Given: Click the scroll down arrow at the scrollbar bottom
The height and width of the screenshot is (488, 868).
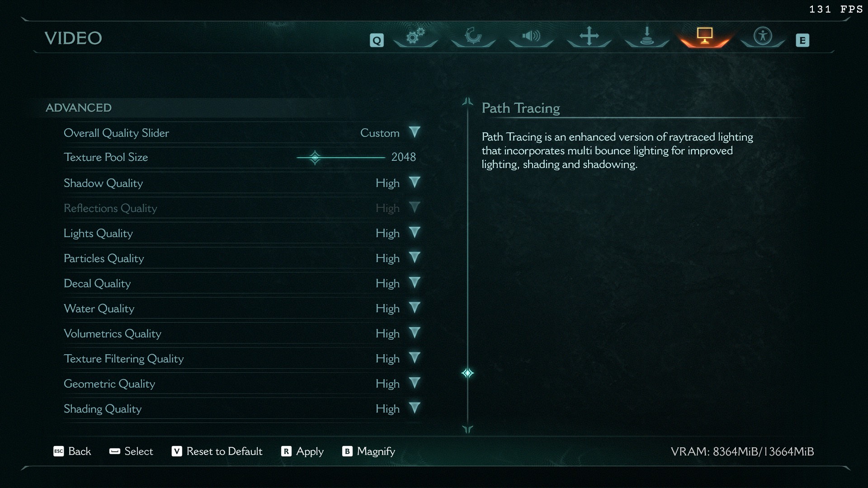Looking at the screenshot, I should point(467,429).
